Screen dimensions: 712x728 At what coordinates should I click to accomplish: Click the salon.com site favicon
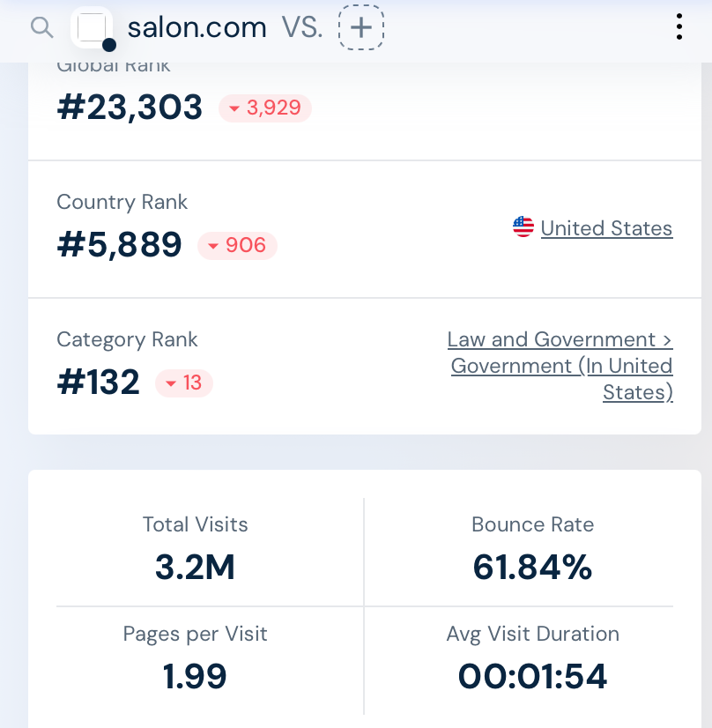coord(92,28)
